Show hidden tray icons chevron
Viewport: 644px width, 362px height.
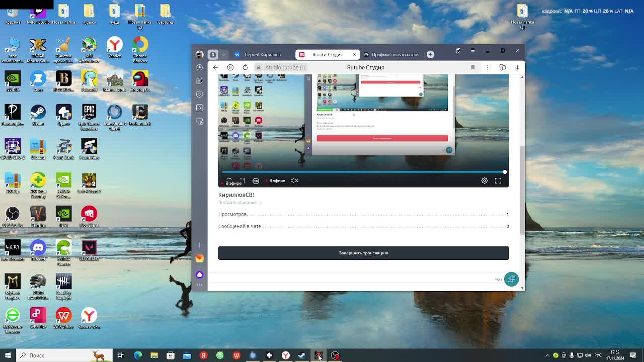tap(547, 355)
